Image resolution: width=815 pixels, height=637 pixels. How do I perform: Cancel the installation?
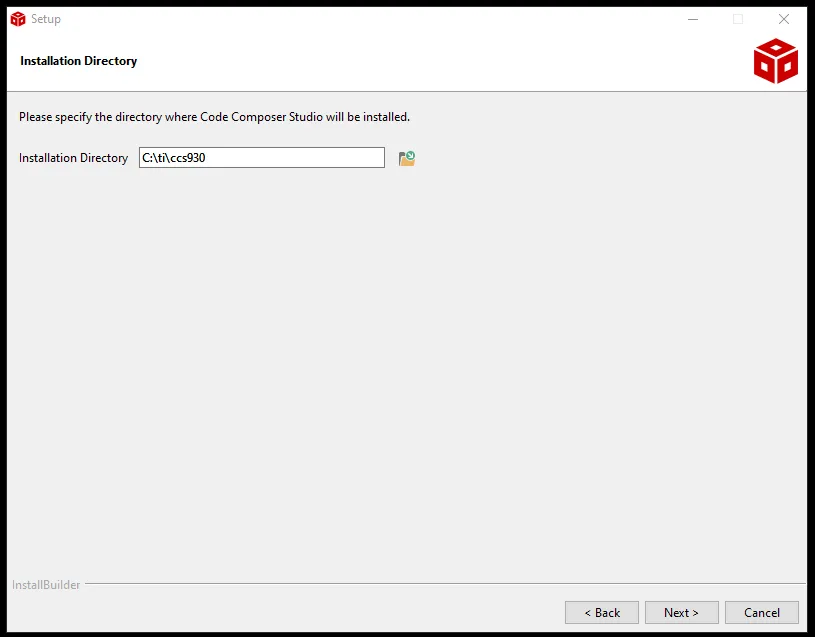pos(762,612)
